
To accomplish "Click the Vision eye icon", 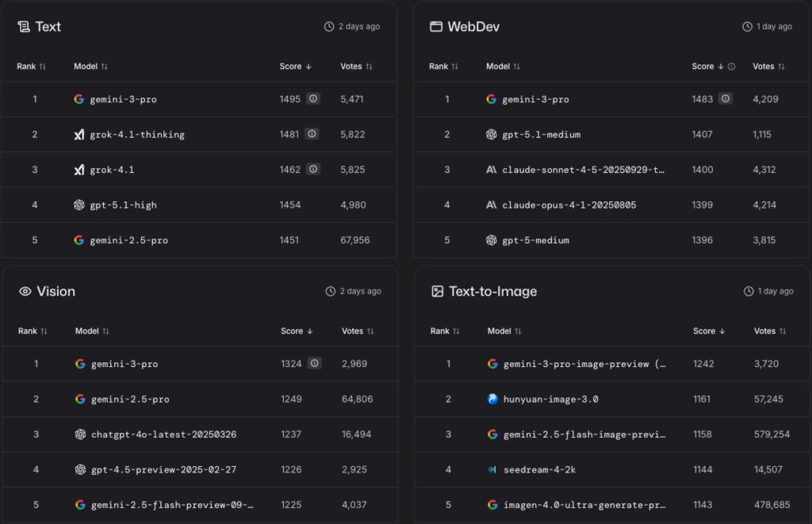I will click(25, 292).
